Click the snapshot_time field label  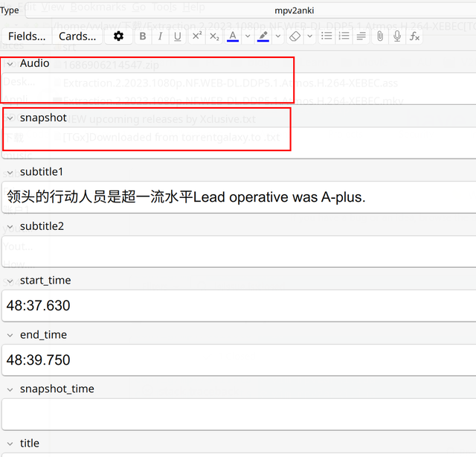click(x=57, y=389)
